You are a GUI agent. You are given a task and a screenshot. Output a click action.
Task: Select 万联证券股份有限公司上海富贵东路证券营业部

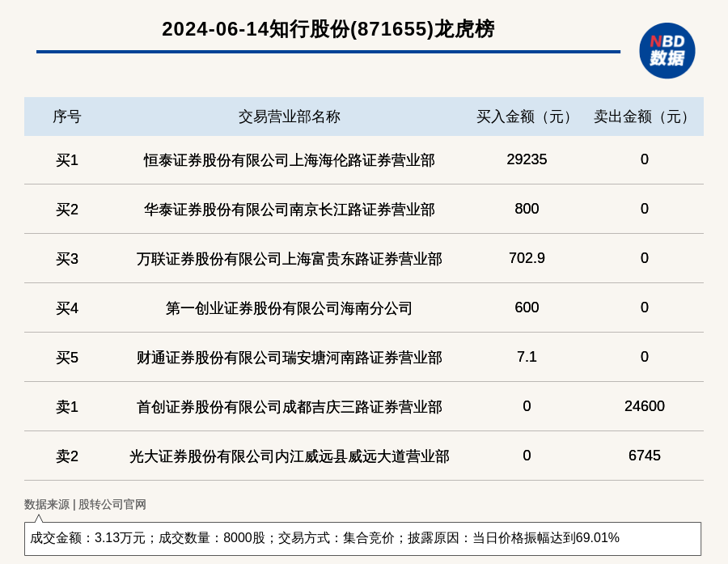(x=290, y=259)
